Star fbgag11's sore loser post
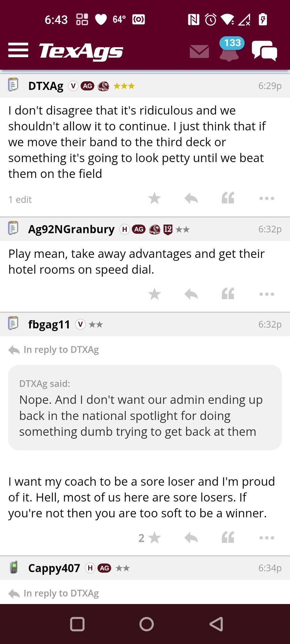This screenshot has height=644, width=290. pos(154,538)
